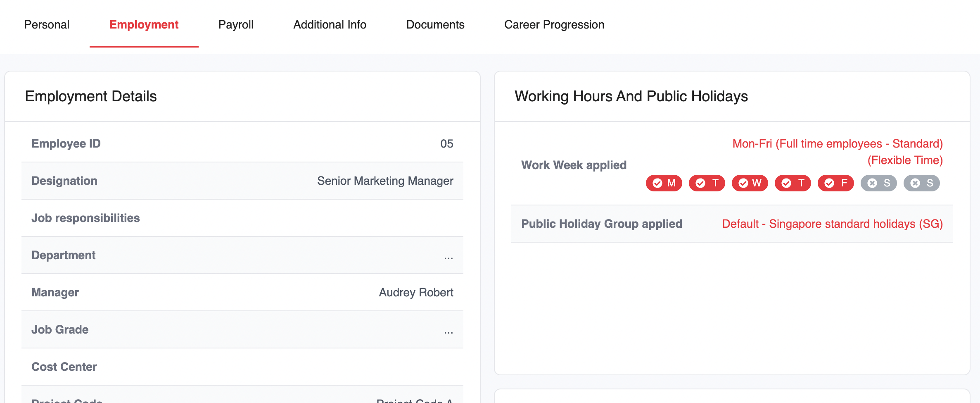Viewport: 980px width, 403px height.
Task: Open the Personal tab
Action: coord(47,25)
